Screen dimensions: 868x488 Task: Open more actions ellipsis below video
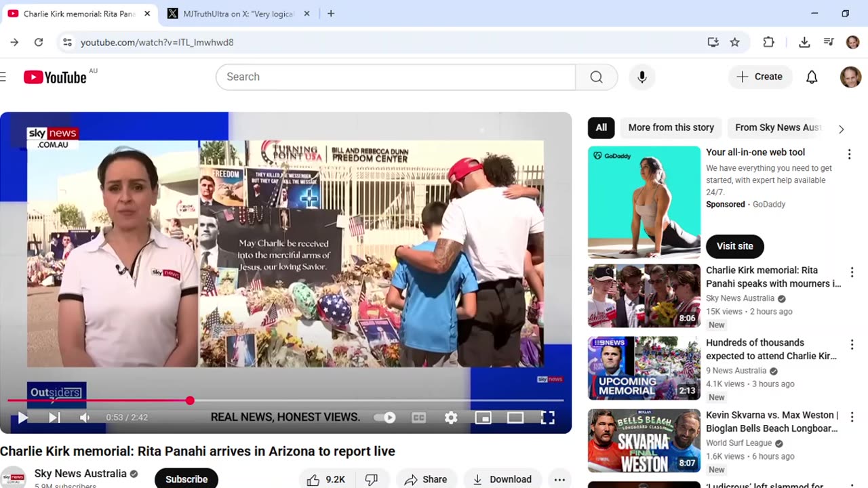coord(559,479)
